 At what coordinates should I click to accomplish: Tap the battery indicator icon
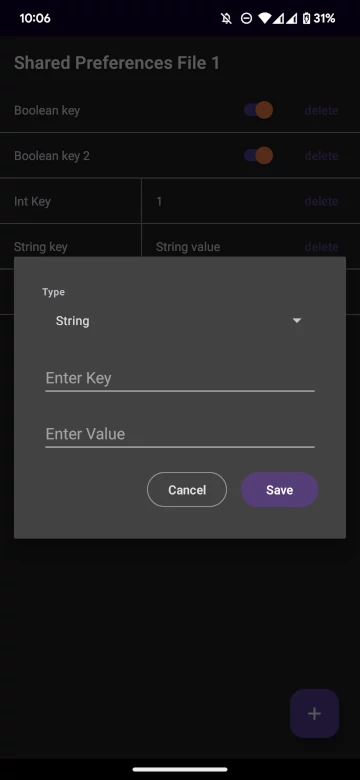[x=306, y=18]
